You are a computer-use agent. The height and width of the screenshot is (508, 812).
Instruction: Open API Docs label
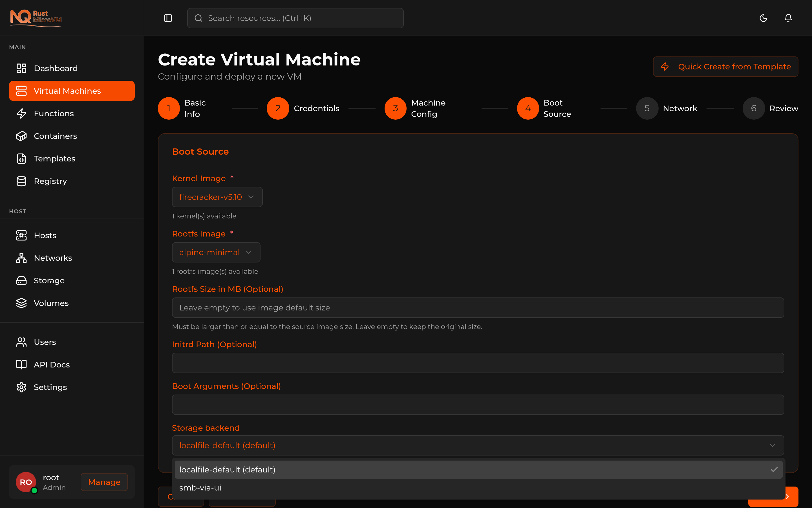pos(52,365)
